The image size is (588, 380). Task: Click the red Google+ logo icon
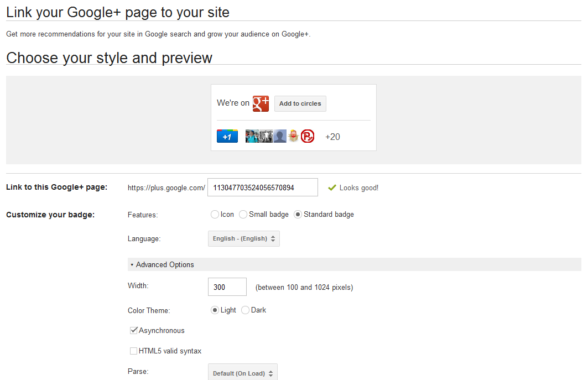[x=261, y=103]
